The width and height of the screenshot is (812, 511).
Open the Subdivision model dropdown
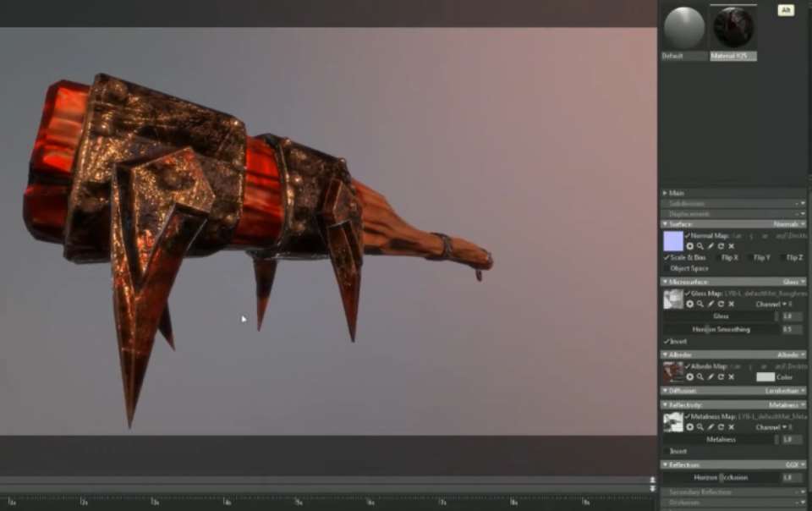click(801, 203)
